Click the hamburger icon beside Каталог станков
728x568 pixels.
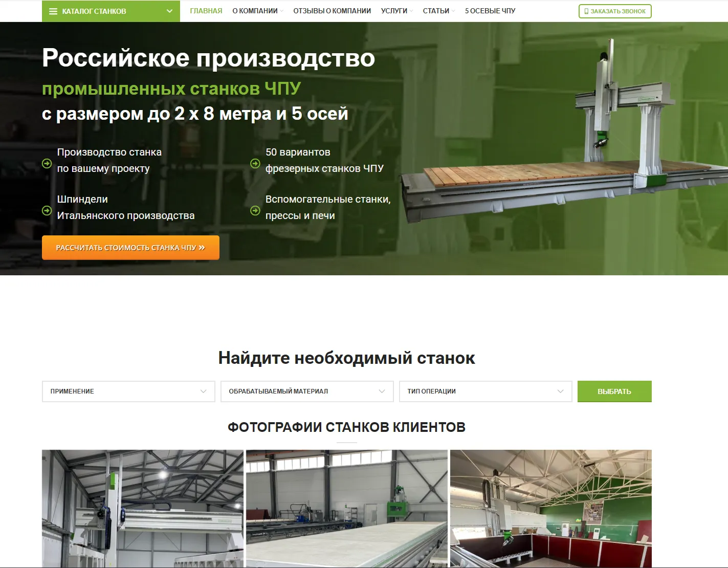tap(53, 11)
